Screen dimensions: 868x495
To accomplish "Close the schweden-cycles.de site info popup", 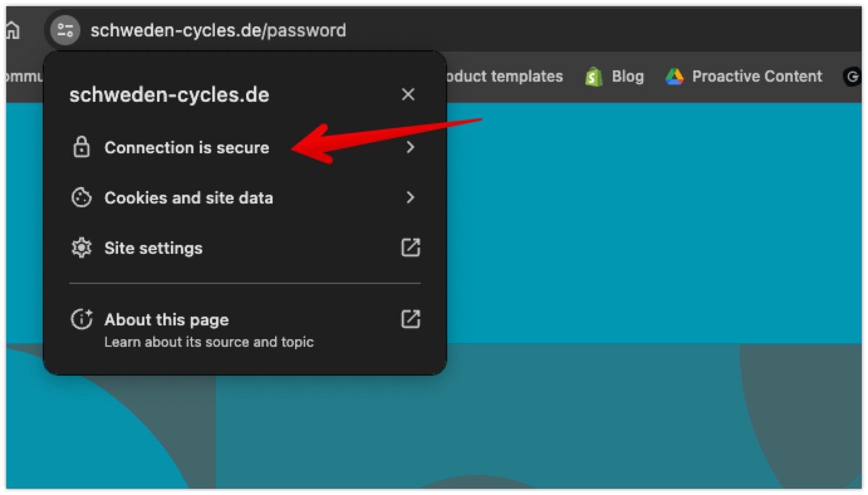I will point(408,94).
